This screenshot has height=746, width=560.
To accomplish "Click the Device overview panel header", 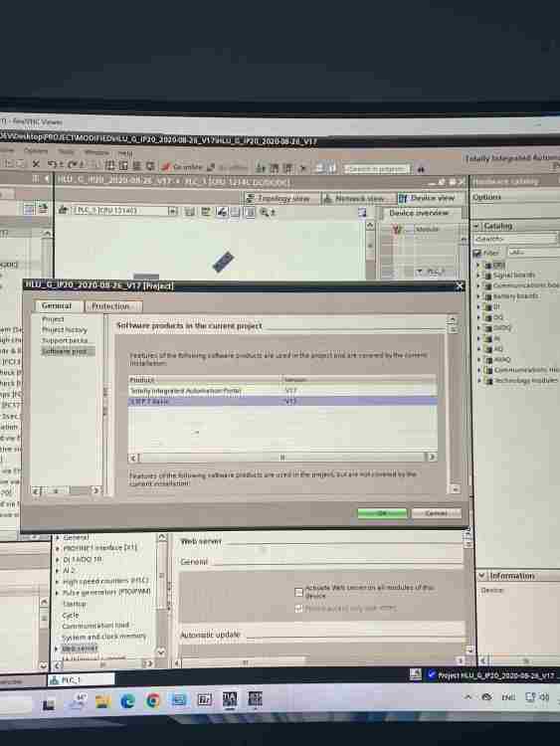I will (x=419, y=213).
